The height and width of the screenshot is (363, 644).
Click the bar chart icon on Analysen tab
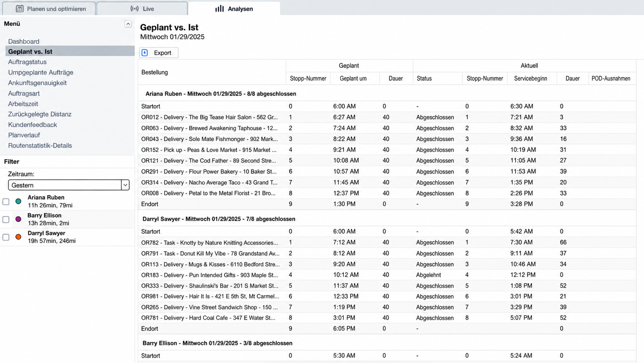point(220,9)
